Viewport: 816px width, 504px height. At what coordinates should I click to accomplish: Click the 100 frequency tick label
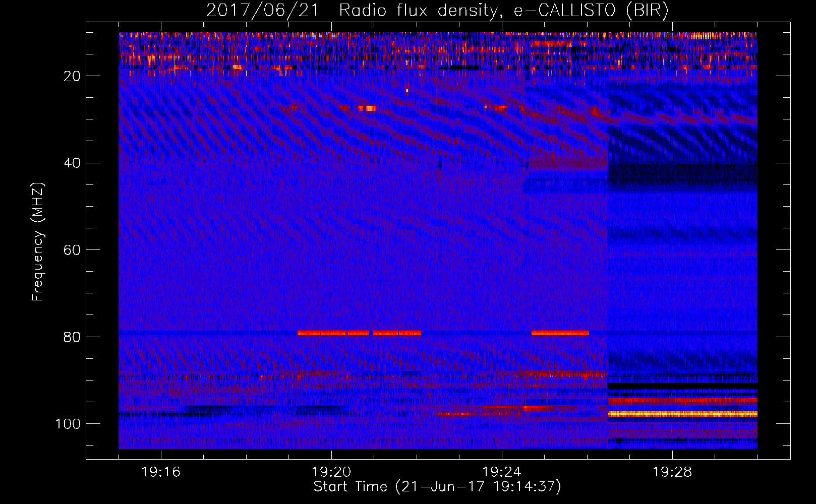click(68, 424)
